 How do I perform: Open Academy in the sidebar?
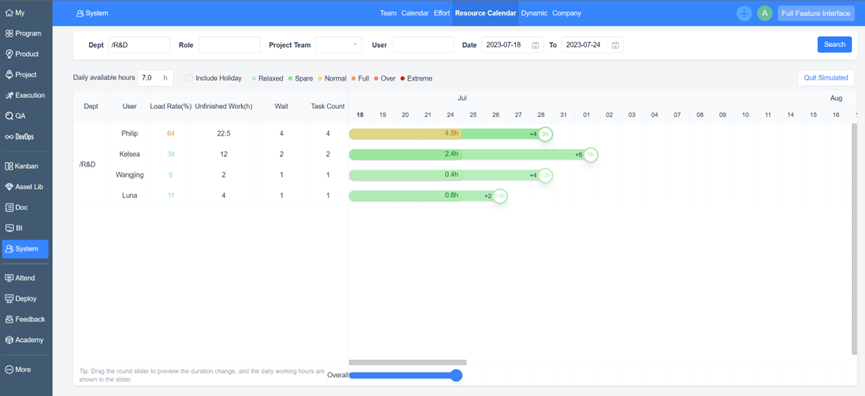(x=25, y=340)
